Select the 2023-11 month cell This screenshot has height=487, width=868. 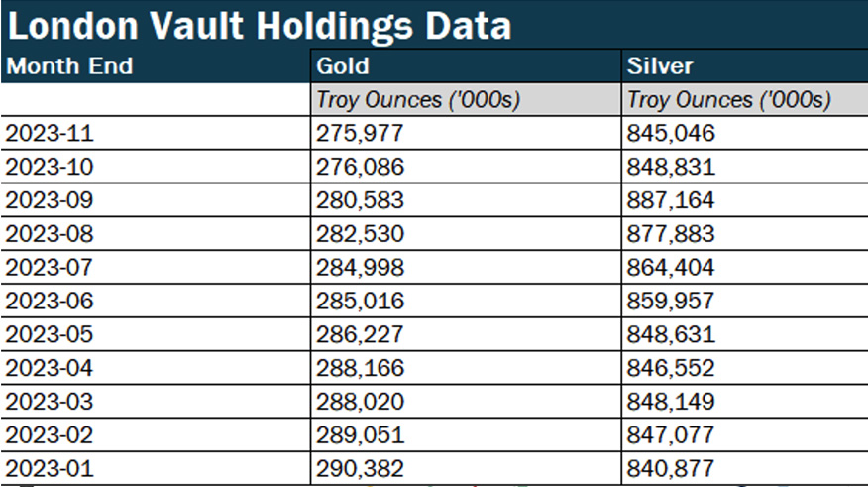coord(50,134)
